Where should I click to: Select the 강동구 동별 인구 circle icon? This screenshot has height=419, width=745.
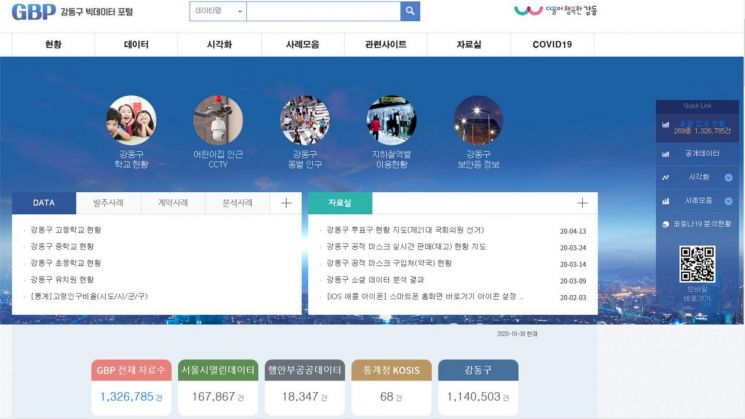point(305,120)
